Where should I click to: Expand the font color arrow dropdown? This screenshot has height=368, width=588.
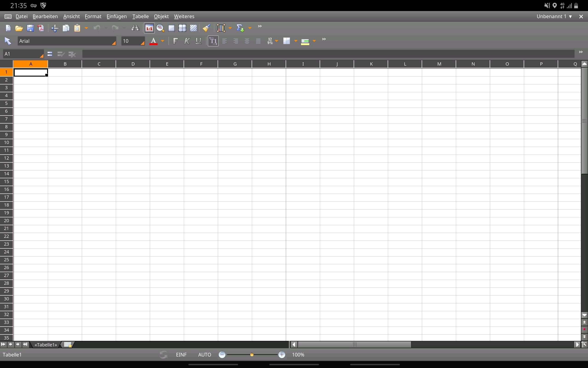[x=163, y=41]
